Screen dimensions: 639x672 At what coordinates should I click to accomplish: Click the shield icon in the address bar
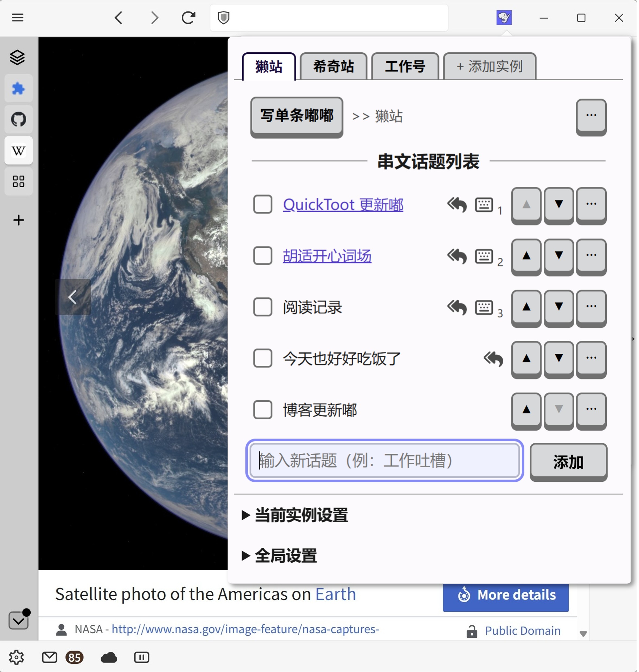(x=224, y=18)
